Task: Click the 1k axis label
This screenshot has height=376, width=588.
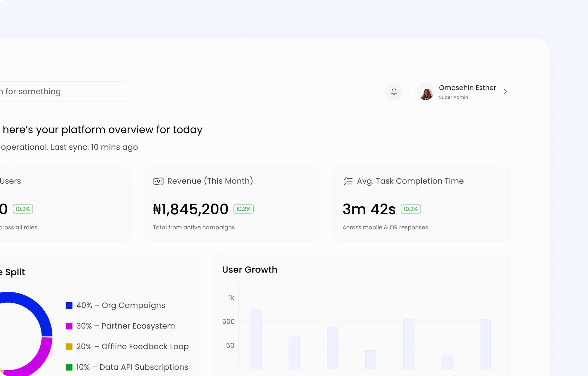Action: [232, 298]
